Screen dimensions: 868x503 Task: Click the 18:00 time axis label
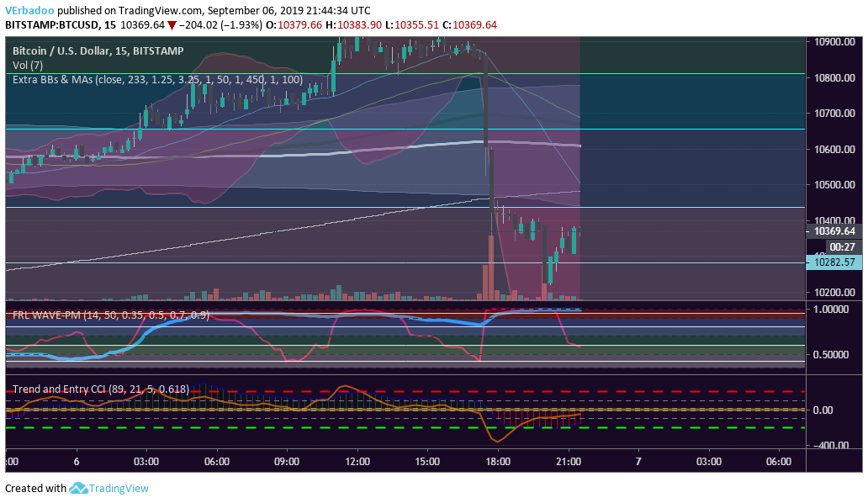click(x=498, y=462)
